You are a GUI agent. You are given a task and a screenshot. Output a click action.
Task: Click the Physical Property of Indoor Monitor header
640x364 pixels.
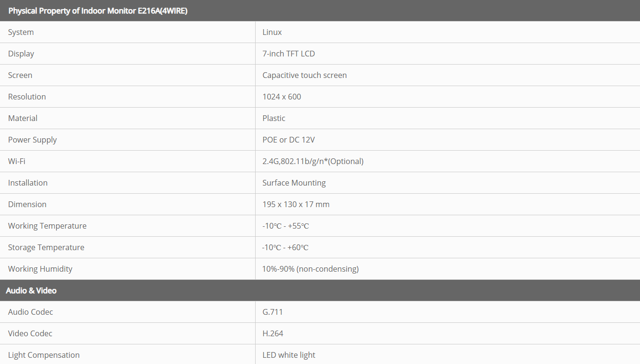pyautogui.click(x=98, y=11)
